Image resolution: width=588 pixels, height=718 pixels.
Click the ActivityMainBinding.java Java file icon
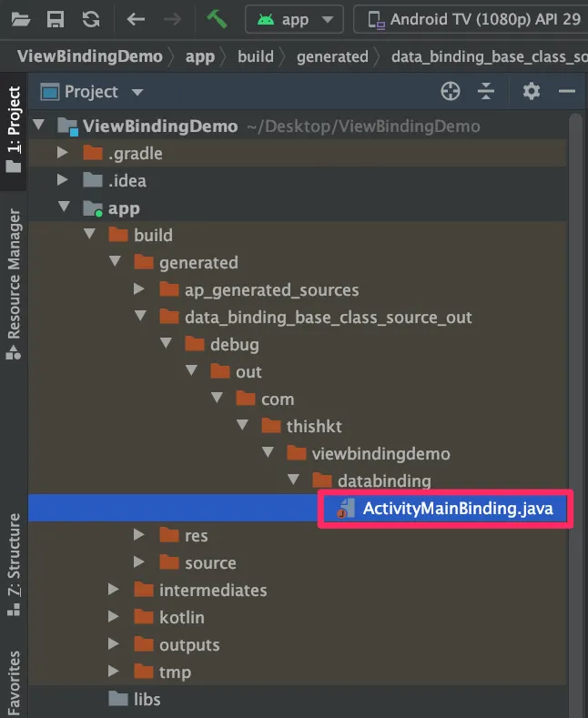click(x=346, y=509)
